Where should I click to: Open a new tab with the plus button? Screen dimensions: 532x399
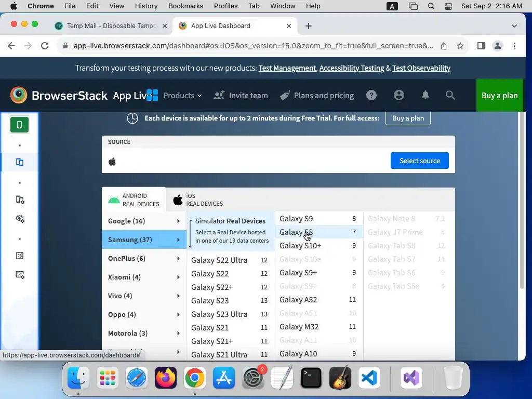(309, 26)
